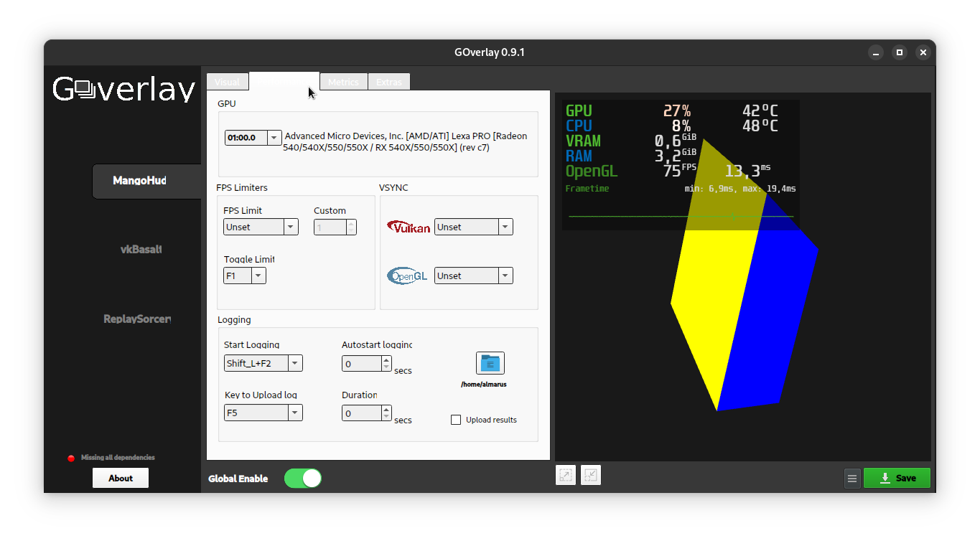Open the Start Logging key dropdown
This screenshot has height=541, width=980.
point(263,363)
